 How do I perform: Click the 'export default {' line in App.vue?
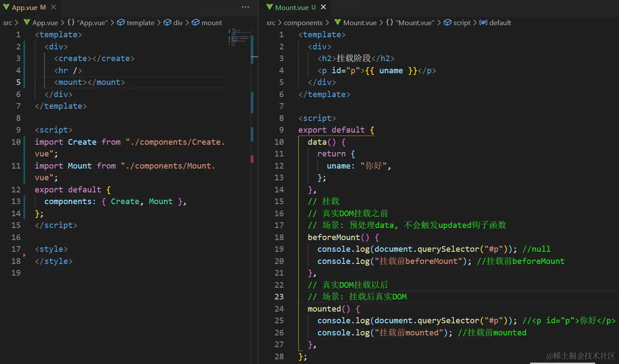click(73, 189)
